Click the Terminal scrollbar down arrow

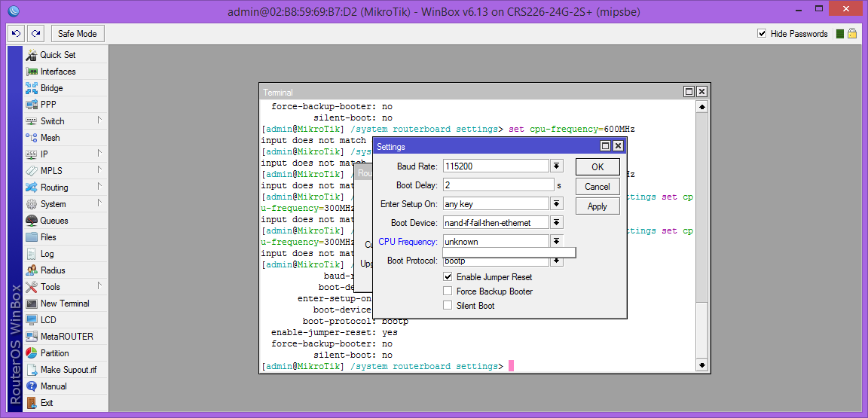(x=702, y=365)
